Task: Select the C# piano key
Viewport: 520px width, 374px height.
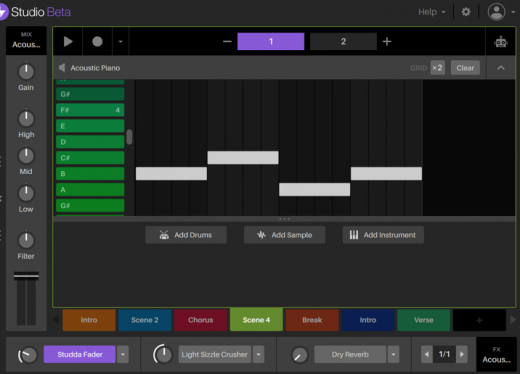Action: pos(90,158)
